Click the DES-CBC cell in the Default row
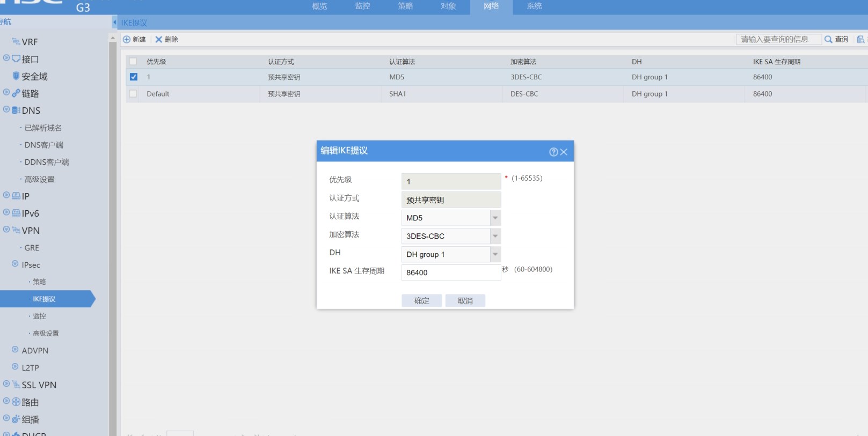This screenshot has height=436, width=868. coord(524,94)
